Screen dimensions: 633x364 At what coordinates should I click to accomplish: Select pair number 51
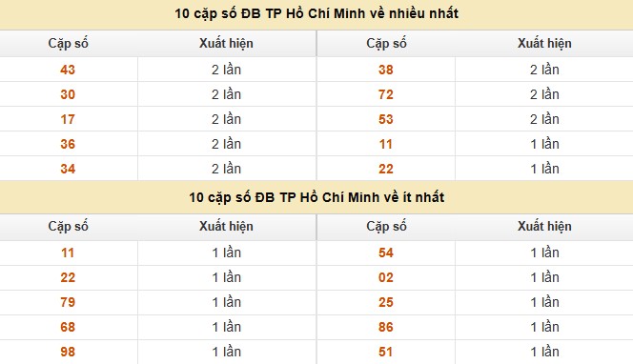point(386,352)
